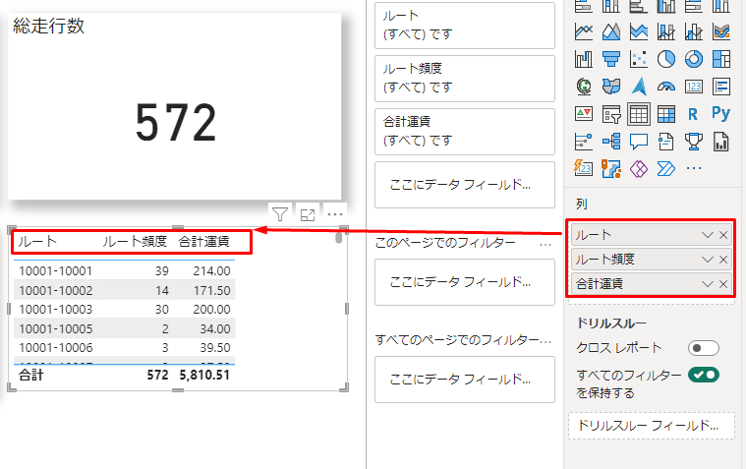Screen dimensions: 746x469
Task: Click the table visual's filter icon
Action: (280, 215)
